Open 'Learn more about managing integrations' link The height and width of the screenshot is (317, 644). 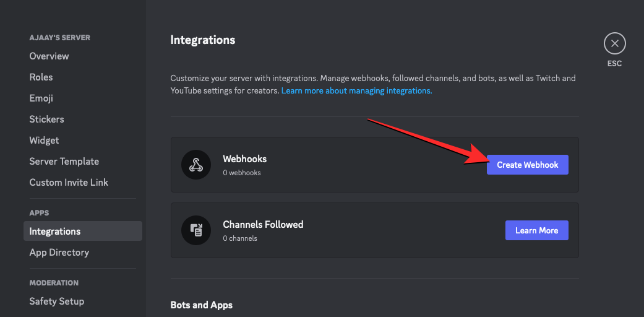click(356, 90)
